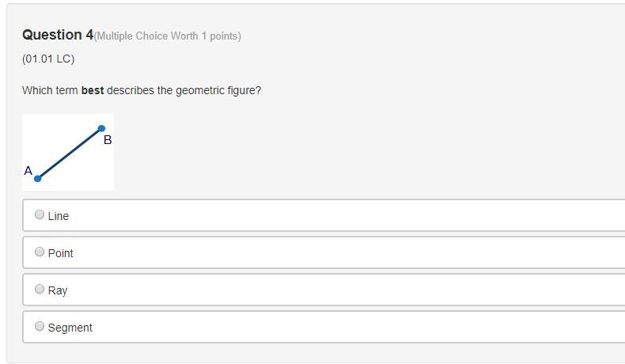Click the middle of line segment AB
The height and width of the screenshot is (364, 625).
coord(70,153)
